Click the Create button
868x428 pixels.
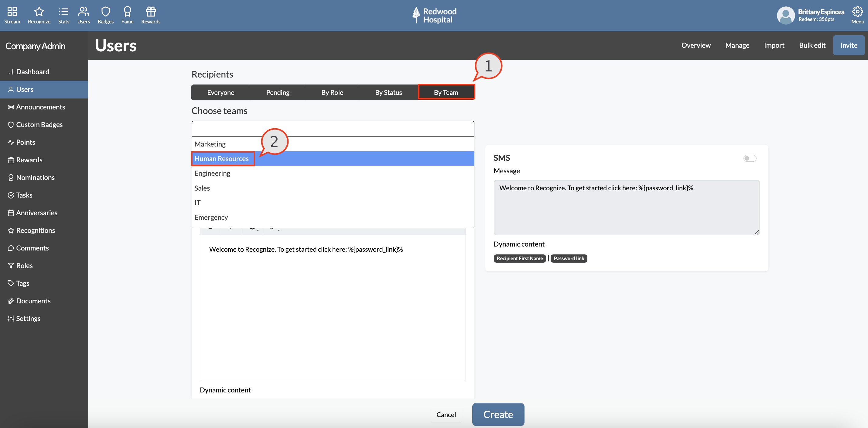[498, 414]
